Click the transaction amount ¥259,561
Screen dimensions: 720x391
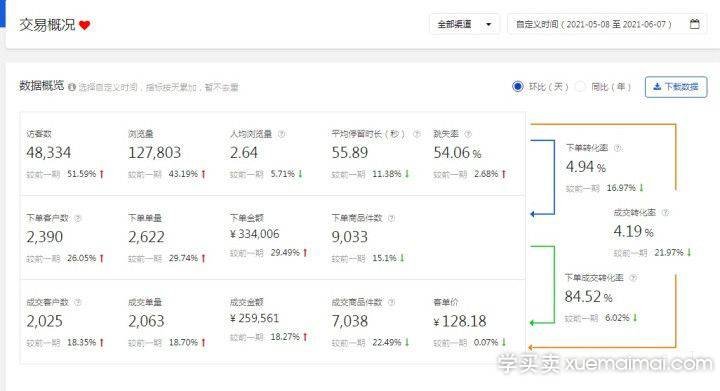coord(254,318)
